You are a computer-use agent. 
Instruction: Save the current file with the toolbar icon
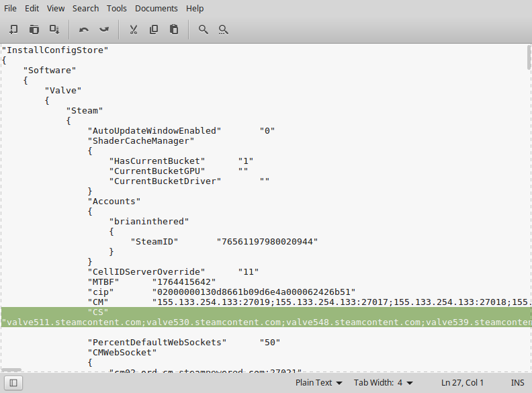(x=54, y=30)
